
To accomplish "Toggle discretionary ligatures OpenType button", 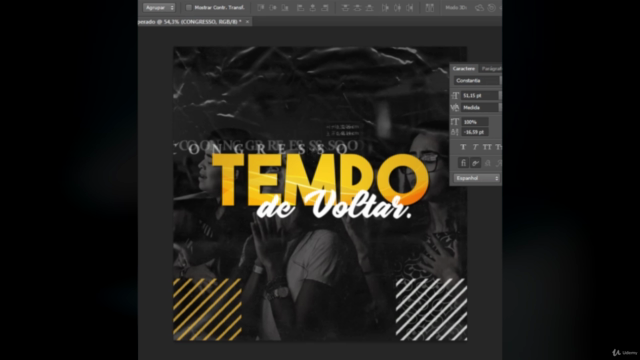I will click(488, 163).
